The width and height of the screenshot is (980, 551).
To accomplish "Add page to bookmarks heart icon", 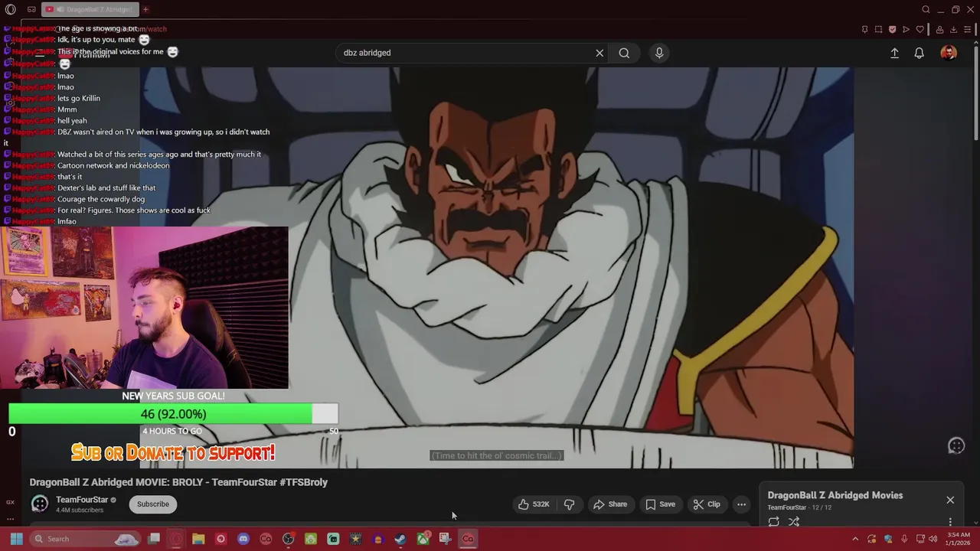I will click(x=920, y=29).
